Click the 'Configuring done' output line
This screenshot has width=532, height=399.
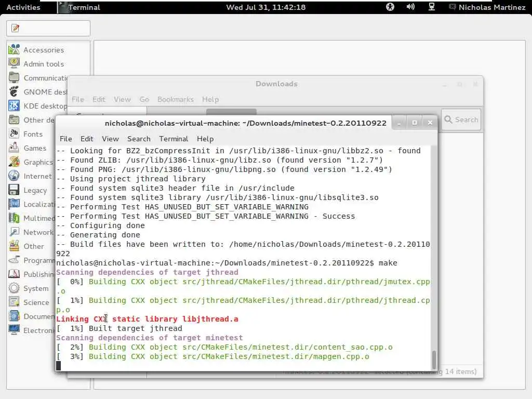[100, 225]
